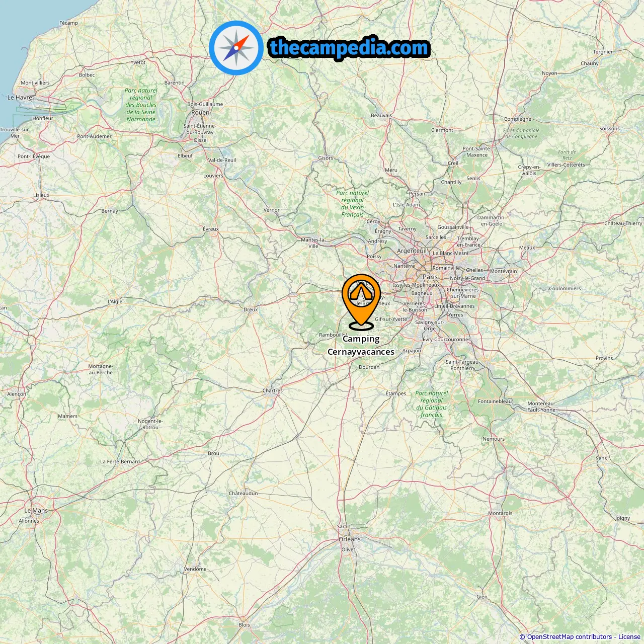
Task: Click the Paris city label
Action: tap(430, 277)
